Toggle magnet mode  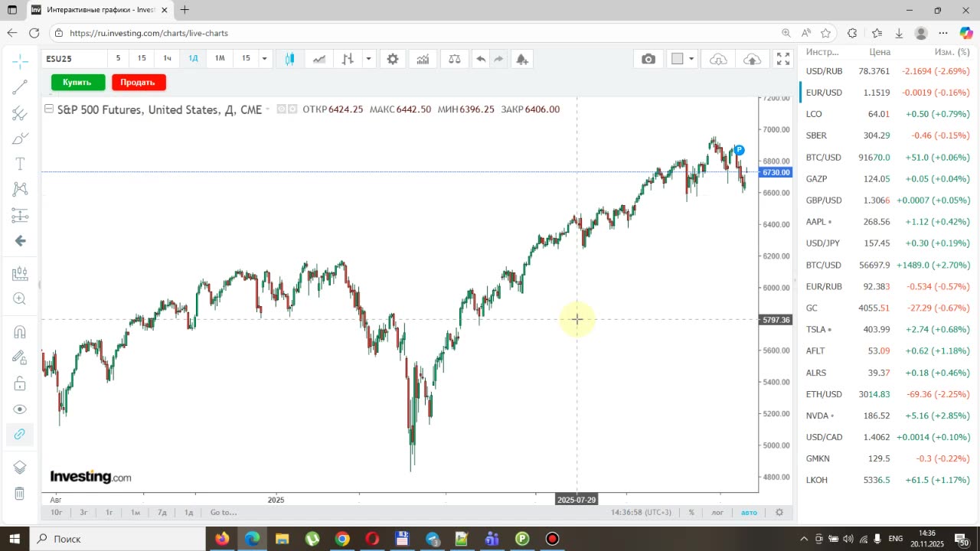click(x=20, y=332)
